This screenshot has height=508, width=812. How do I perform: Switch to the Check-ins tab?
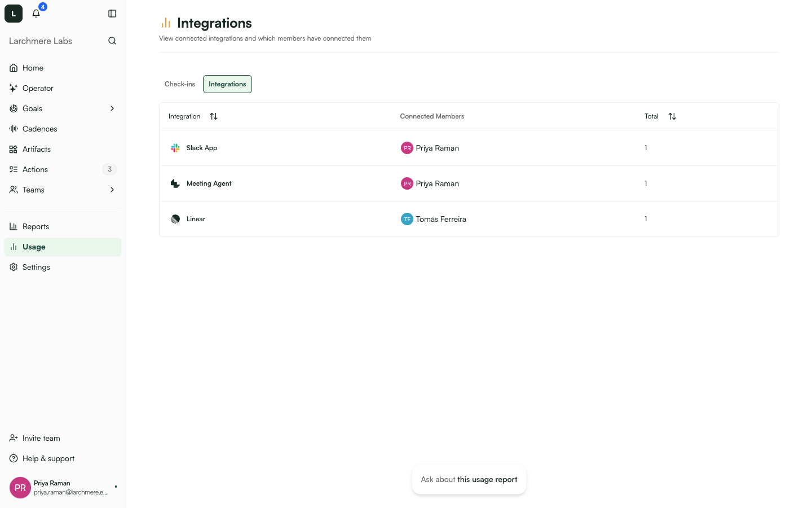[180, 84]
